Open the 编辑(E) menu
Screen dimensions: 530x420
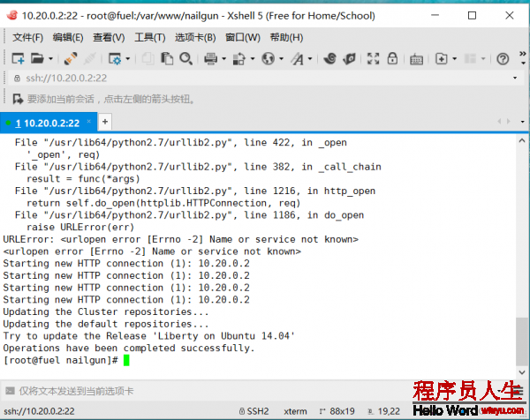[68, 37]
